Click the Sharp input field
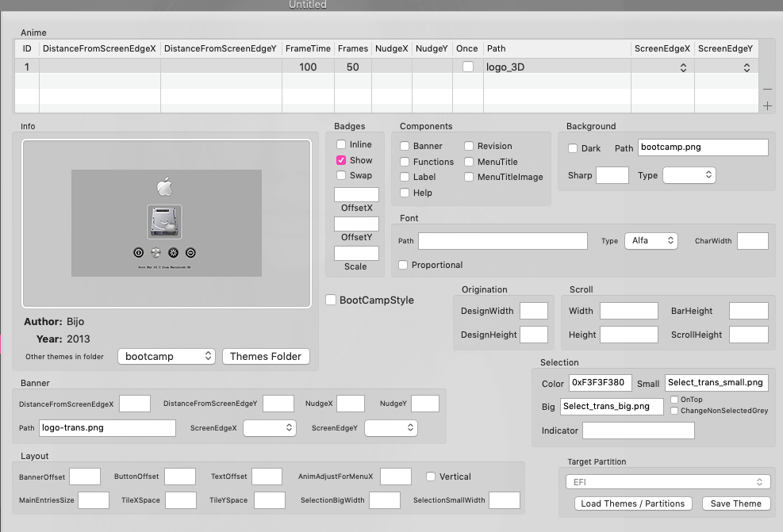The image size is (783, 532). coord(612,175)
